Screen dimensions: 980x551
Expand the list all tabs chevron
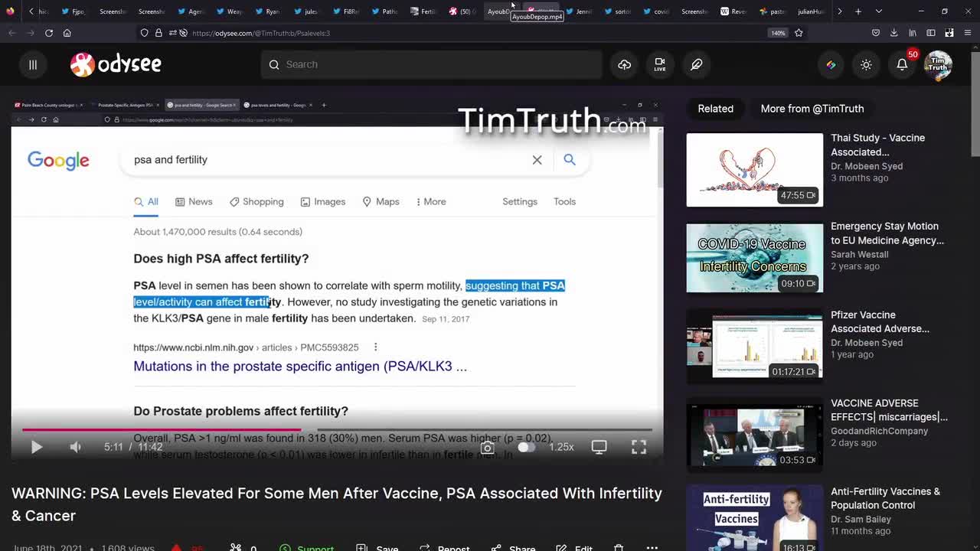[x=878, y=11]
